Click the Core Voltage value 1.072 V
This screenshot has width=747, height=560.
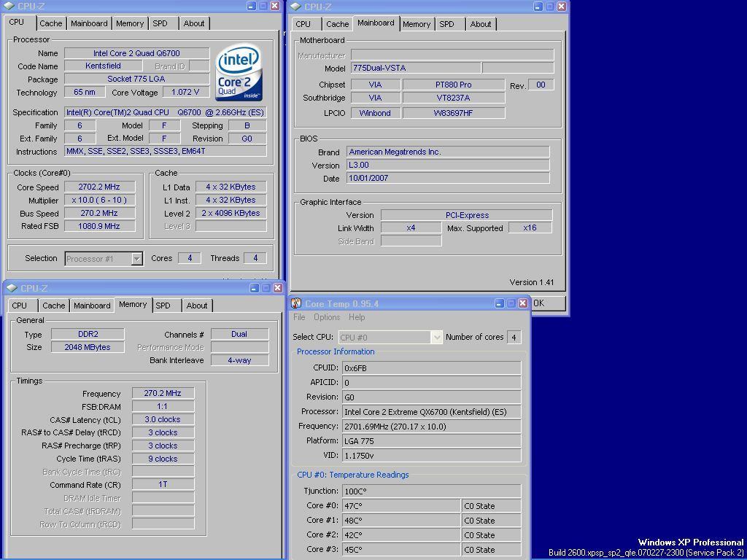pyautogui.click(x=185, y=92)
